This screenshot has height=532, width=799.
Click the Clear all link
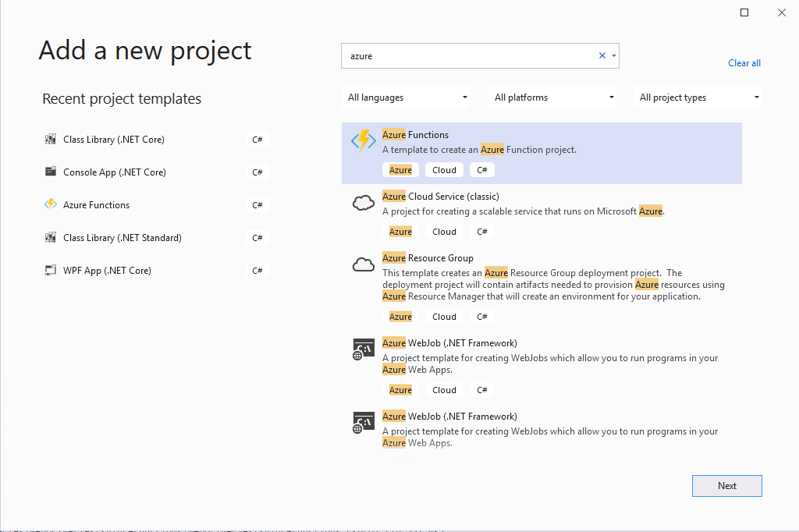[744, 63]
